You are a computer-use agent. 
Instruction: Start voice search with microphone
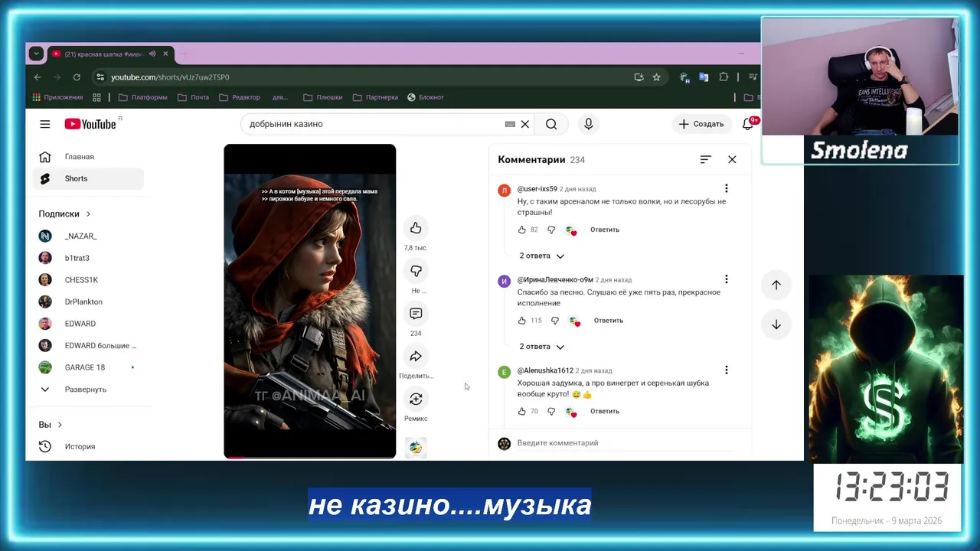coord(588,124)
